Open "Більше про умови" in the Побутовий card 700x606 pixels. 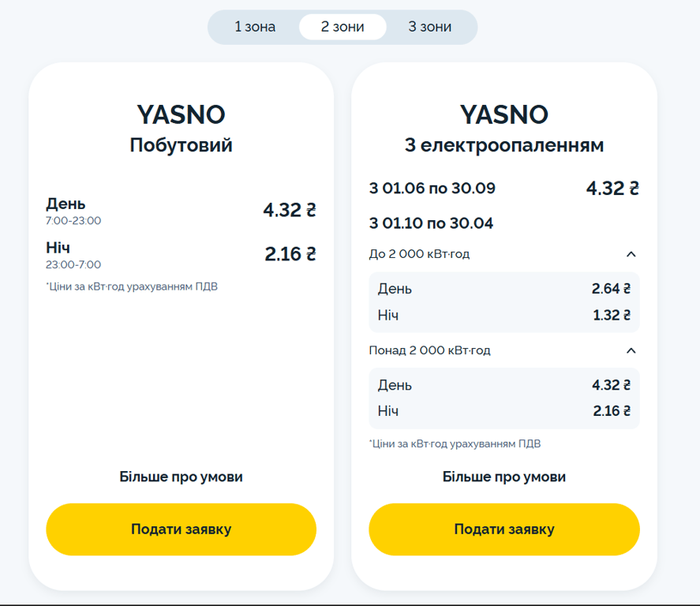click(181, 477)
